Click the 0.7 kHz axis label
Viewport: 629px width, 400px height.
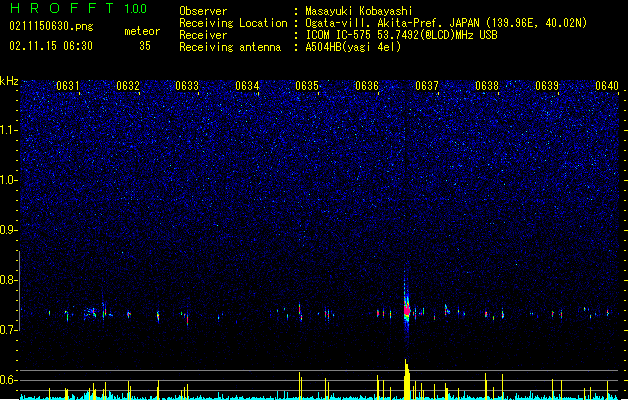coord(8,330)
